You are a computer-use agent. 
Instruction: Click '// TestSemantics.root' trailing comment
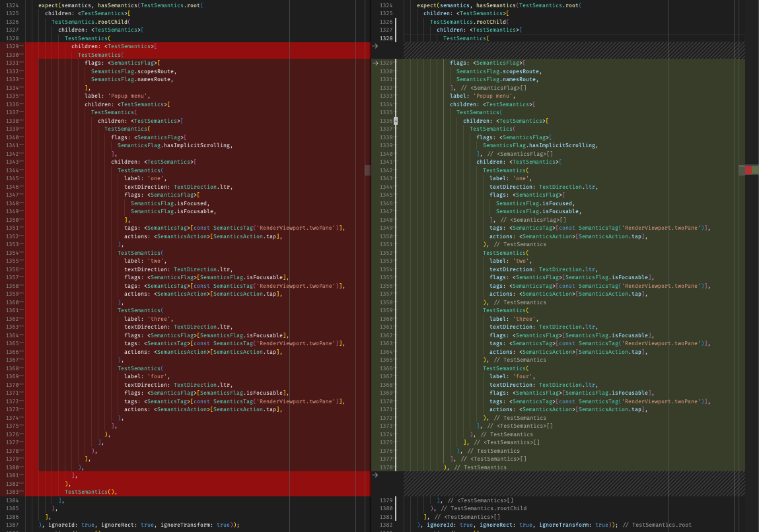657,525
